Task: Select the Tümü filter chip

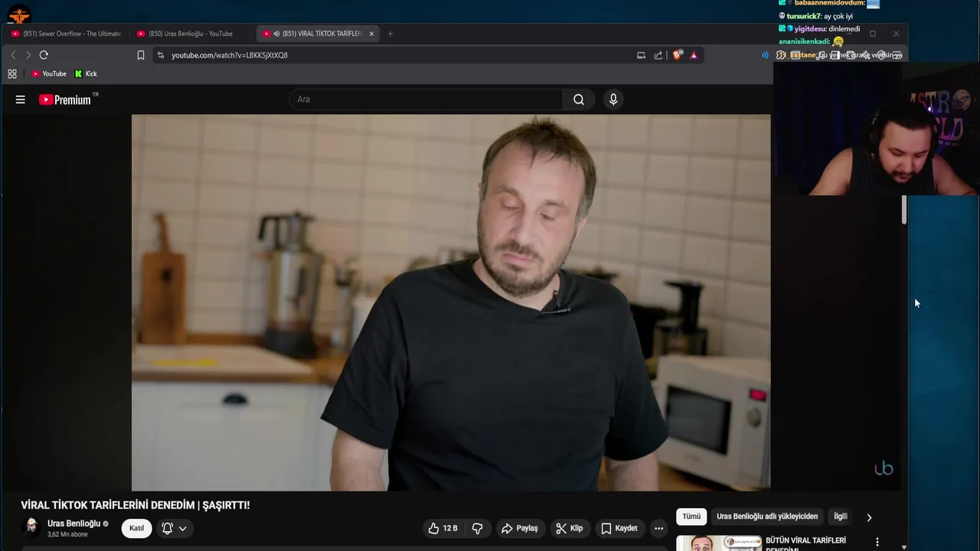Action: pos(691,517)
